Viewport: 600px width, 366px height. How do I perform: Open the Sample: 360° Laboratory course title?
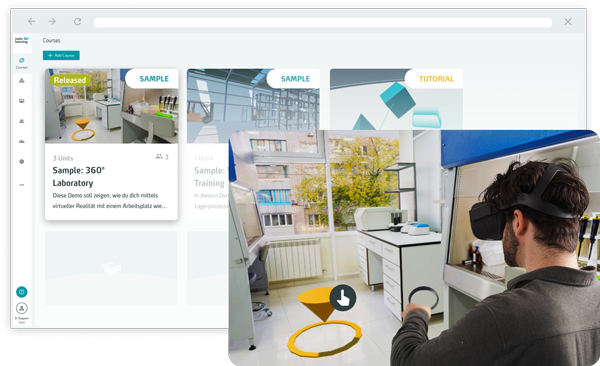tap(78, 176)
